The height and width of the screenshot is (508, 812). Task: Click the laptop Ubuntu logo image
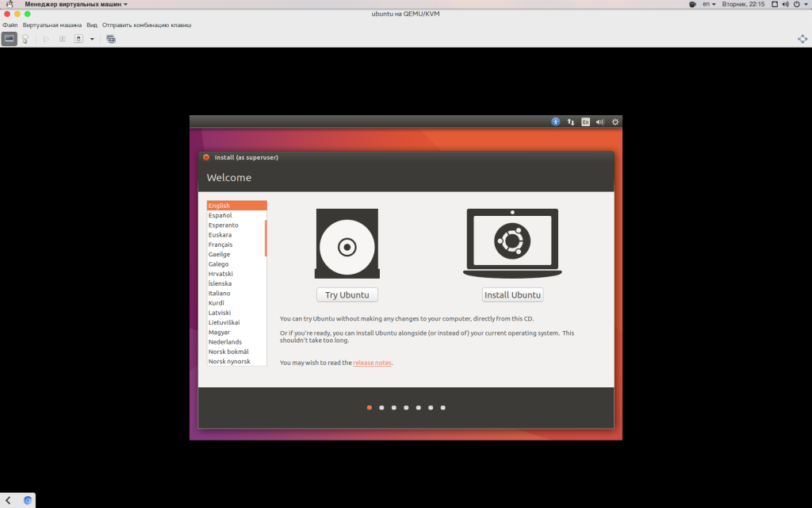[x=512, y=244]
